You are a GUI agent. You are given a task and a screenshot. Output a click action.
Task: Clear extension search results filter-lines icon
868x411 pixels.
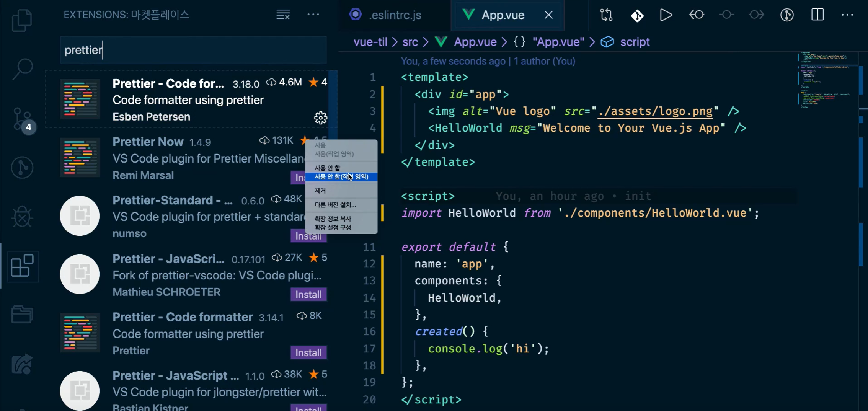pos(283,15)
